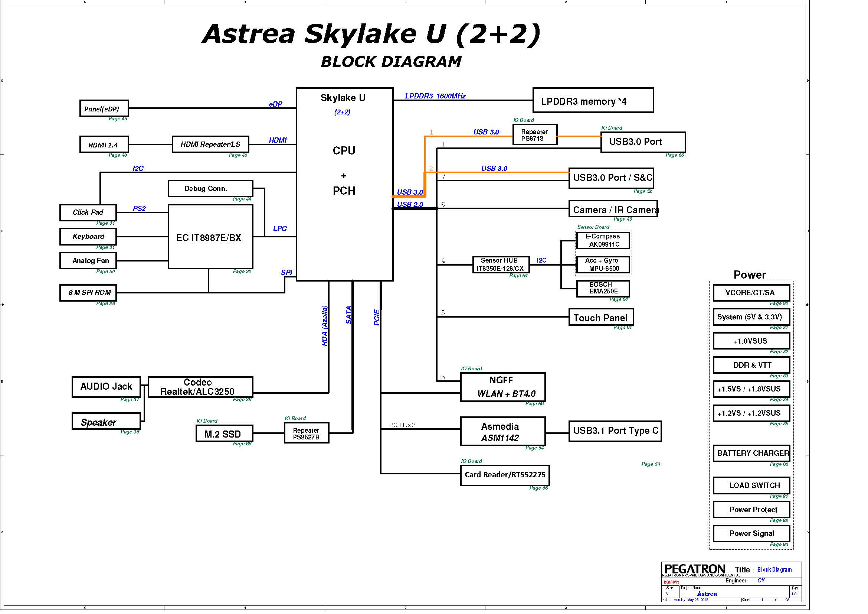Select the Repeater PS8527B block

click(x=307, y=433)
